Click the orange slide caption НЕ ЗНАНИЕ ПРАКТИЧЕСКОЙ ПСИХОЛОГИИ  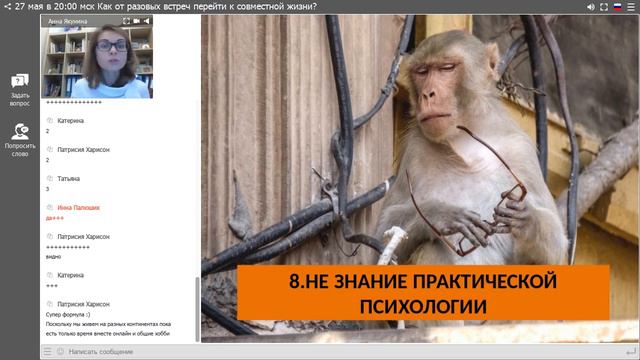click(x=423, y=293)
